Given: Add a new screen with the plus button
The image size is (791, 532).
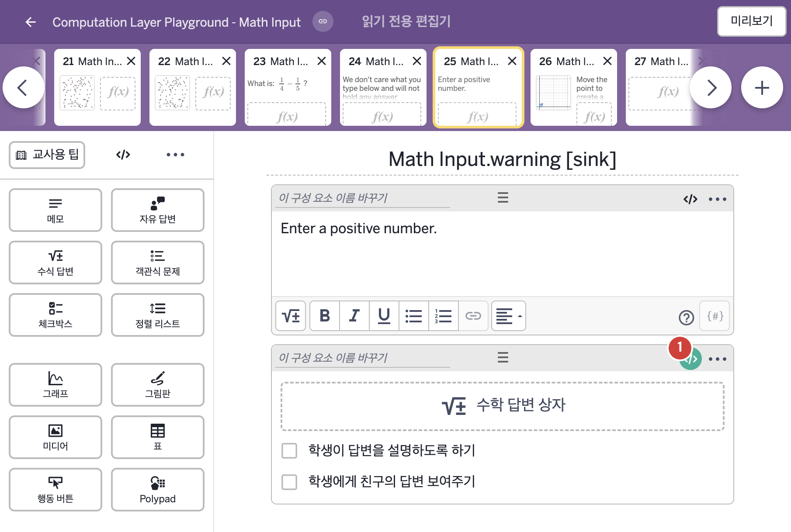Looking at the screenshot, I should [762, 87].
